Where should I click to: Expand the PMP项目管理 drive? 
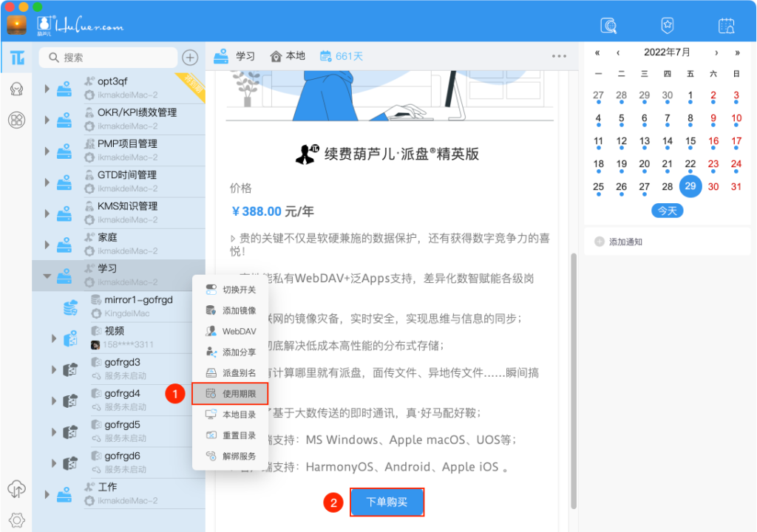coord(47,151)
